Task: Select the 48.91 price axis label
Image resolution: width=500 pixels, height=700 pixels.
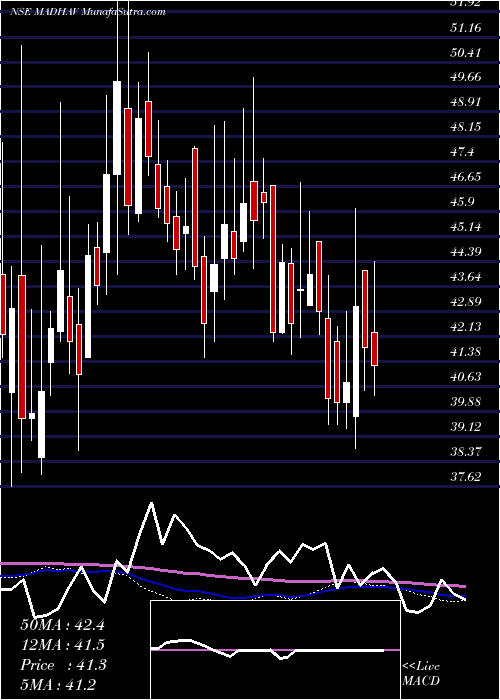Action: pos(466,102)
